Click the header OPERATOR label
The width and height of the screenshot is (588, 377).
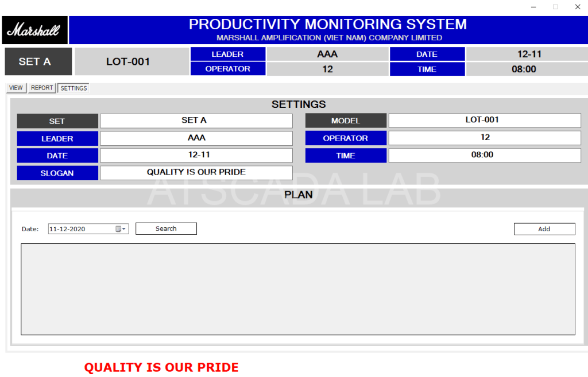click(228, 69)
